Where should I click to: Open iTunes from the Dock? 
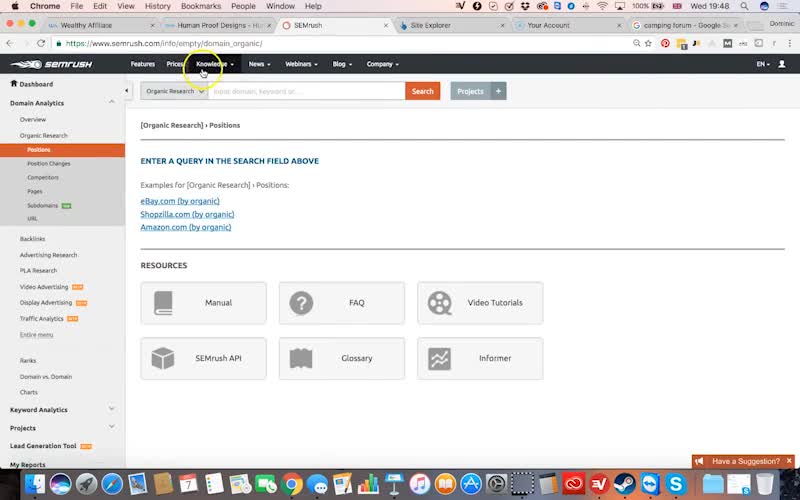point(419,484)
